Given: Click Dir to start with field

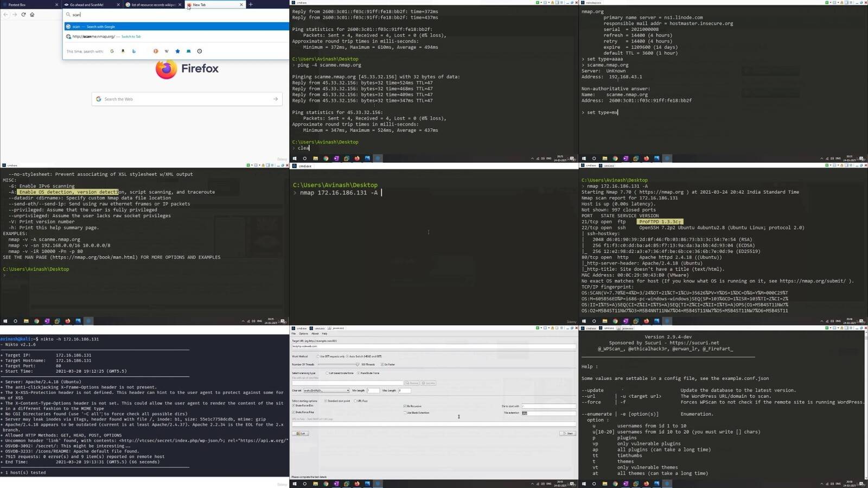Looking at the screenshot, I should point(548,406).
